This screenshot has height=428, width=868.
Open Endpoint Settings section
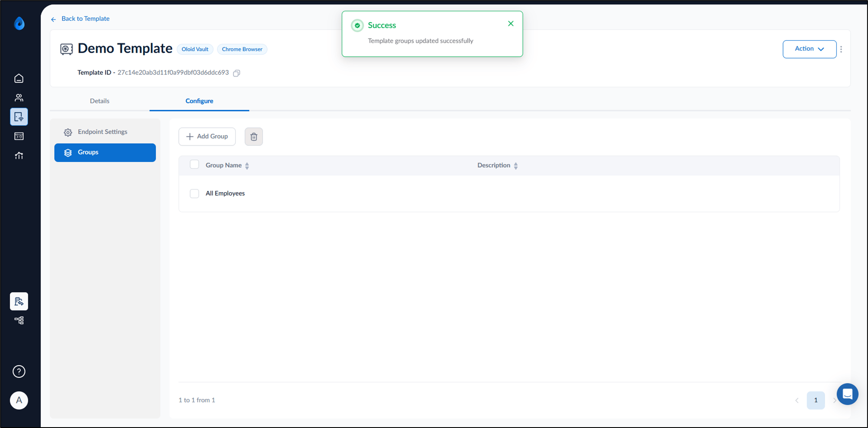pos(105,132)
